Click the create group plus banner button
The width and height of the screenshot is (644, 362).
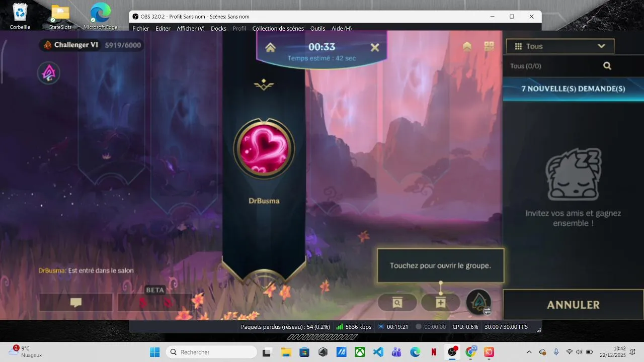441,303
